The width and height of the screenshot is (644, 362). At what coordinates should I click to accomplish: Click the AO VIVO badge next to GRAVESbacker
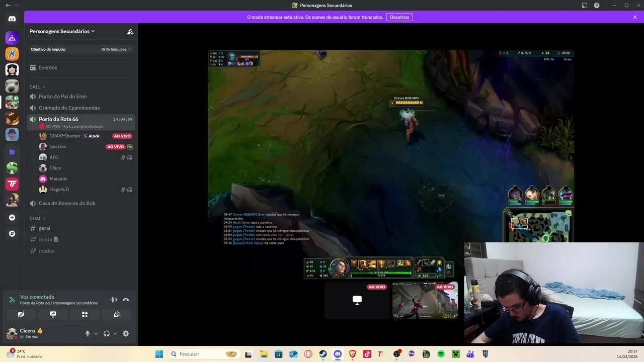point(122,136)
